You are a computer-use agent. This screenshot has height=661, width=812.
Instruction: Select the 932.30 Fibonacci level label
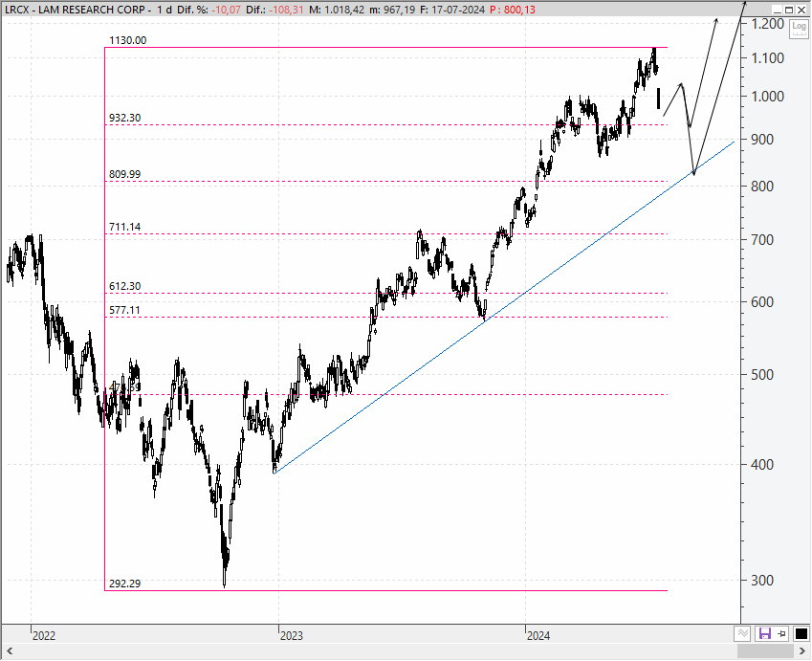124,118
